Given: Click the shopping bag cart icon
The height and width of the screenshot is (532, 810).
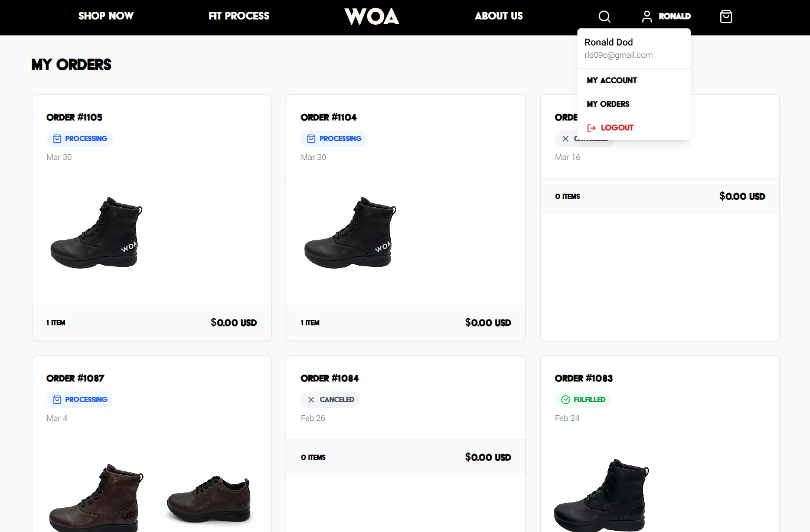Looking at the screenshot, I should click(x=726, y=16).
